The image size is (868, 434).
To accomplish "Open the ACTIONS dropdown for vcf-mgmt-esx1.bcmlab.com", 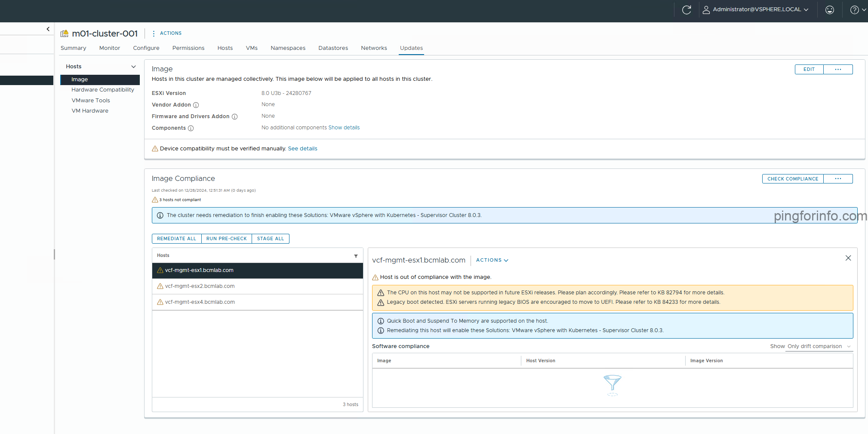I will pyautogui.click(x=492, y=260).
